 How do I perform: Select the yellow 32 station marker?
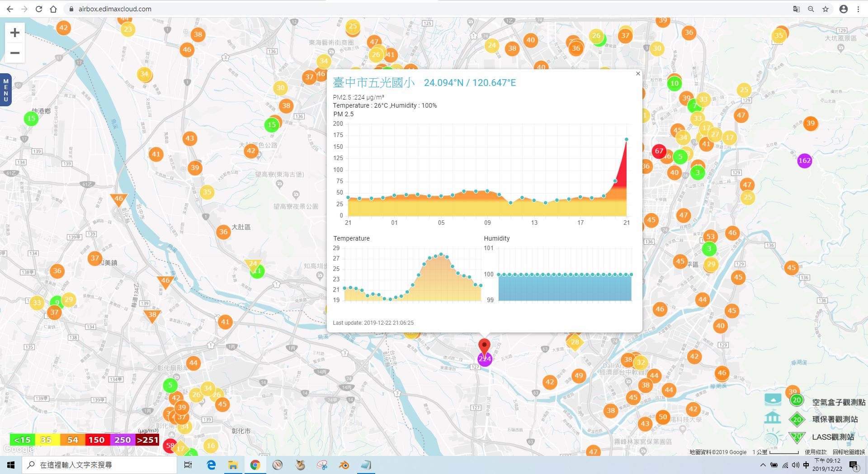(641, 362)
